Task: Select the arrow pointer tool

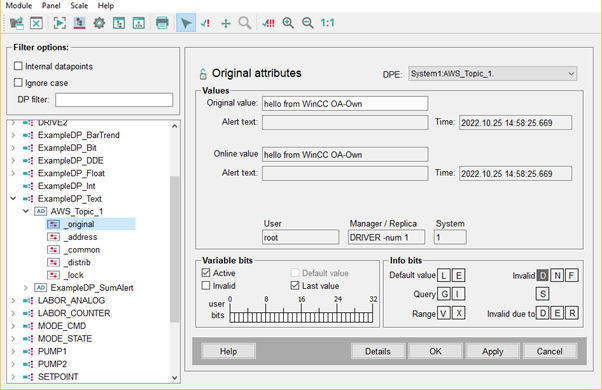Action: point(186,23)
